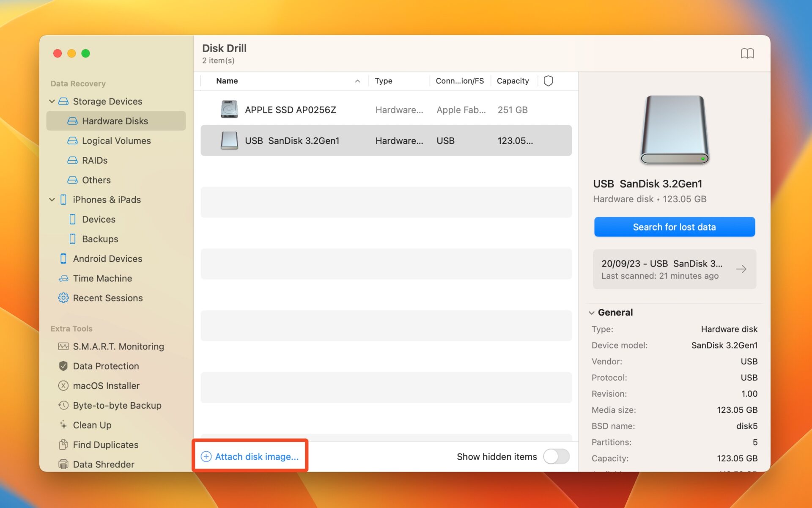Click the shield protection column icon

tap(548, 81)
